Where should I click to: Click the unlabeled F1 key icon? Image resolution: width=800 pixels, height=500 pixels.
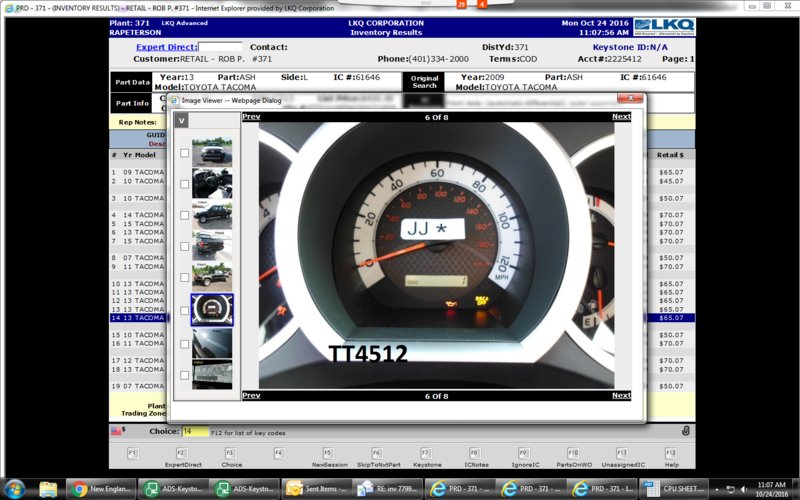click(133, 453)
